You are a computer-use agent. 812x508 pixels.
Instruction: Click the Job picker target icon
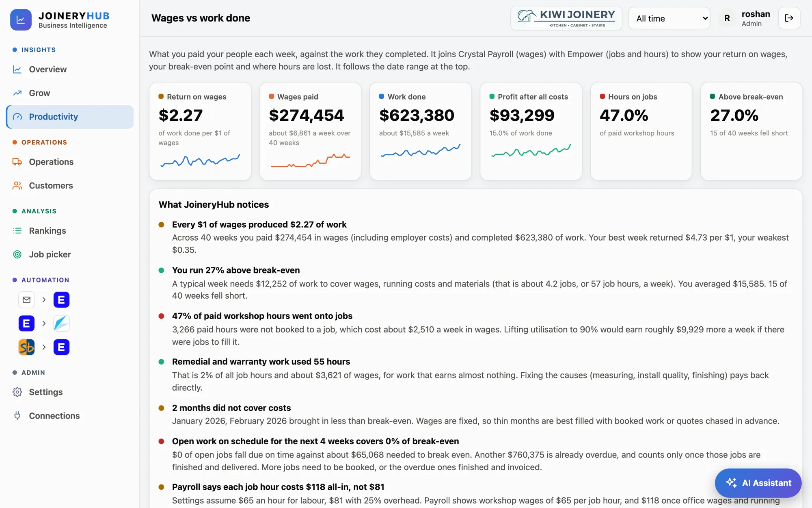(17, 254)
